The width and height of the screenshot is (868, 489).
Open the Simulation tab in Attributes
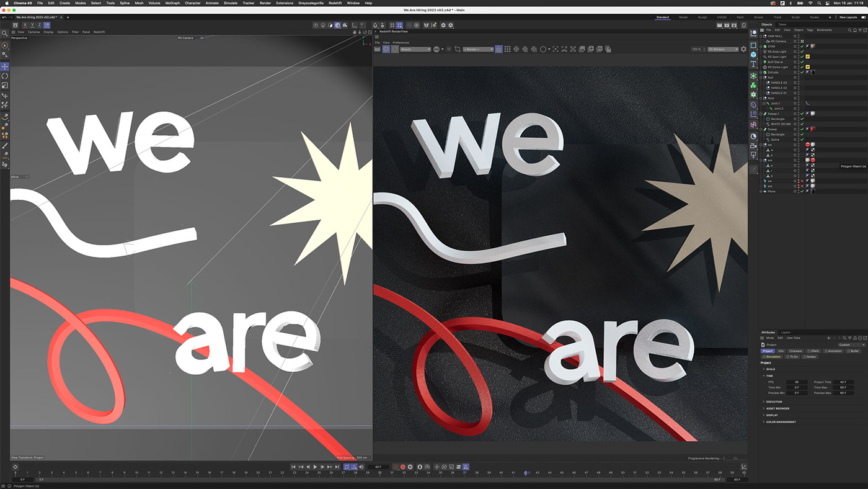point(772,357)
